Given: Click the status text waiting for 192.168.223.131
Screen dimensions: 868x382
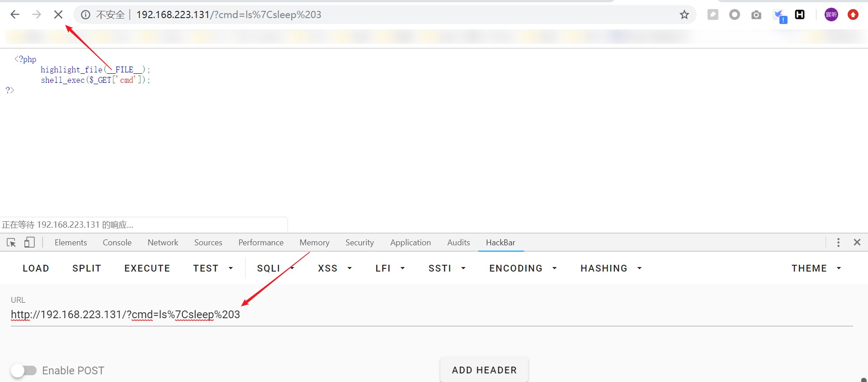Looking at the screenshot, I should coord(67,225).
